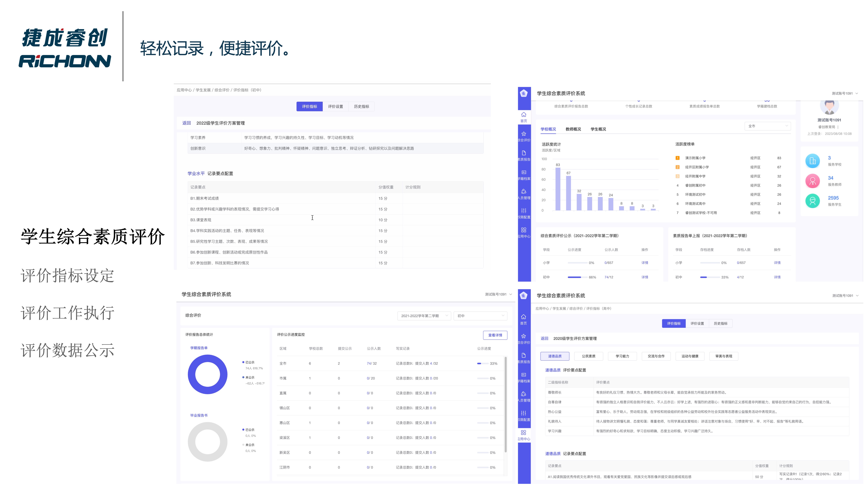This screenshot has width=868, height=488.
Task: Select the 审美与表现 category button
Action: (x=724, y=356)
